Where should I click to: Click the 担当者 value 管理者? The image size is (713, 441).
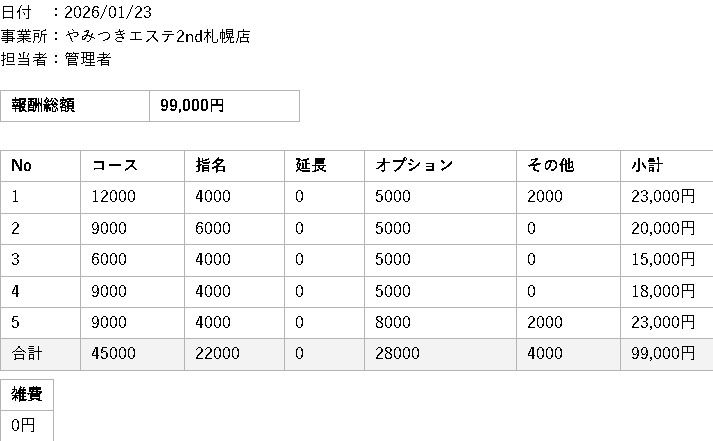click(88, 59)
